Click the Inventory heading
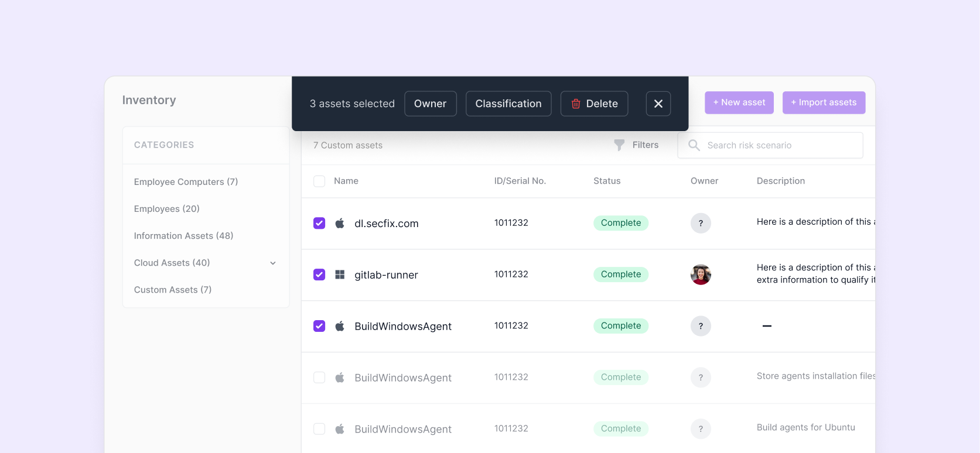The height and width of the screenshot is (453, 980). click(x=149, y=100)
